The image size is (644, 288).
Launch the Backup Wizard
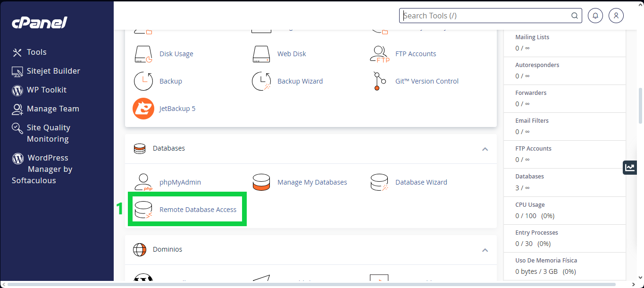(300, 81)
